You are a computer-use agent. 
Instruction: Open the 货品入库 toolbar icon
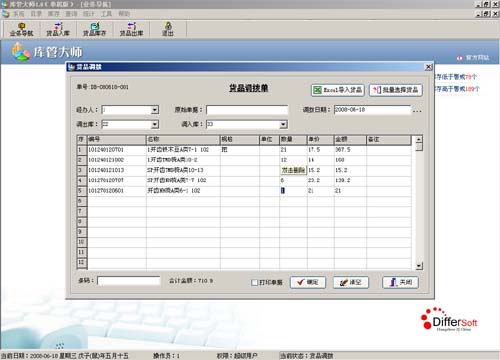pos(58,29)
